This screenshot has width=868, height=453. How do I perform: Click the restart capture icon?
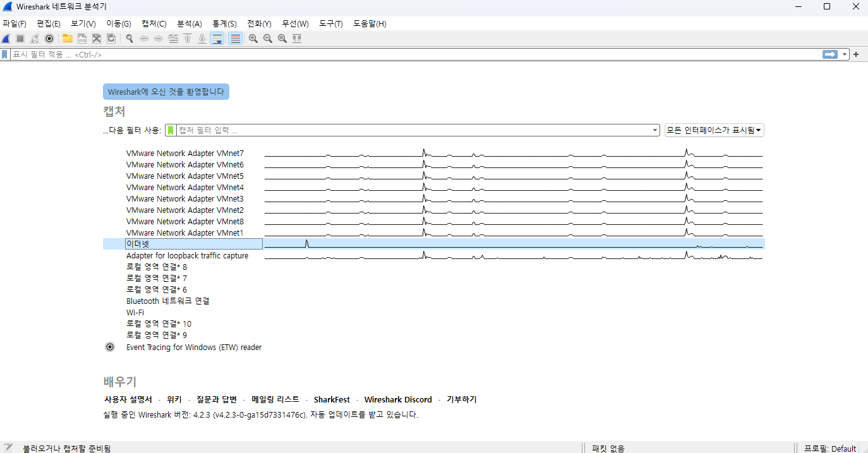click(x=35, y=39)
